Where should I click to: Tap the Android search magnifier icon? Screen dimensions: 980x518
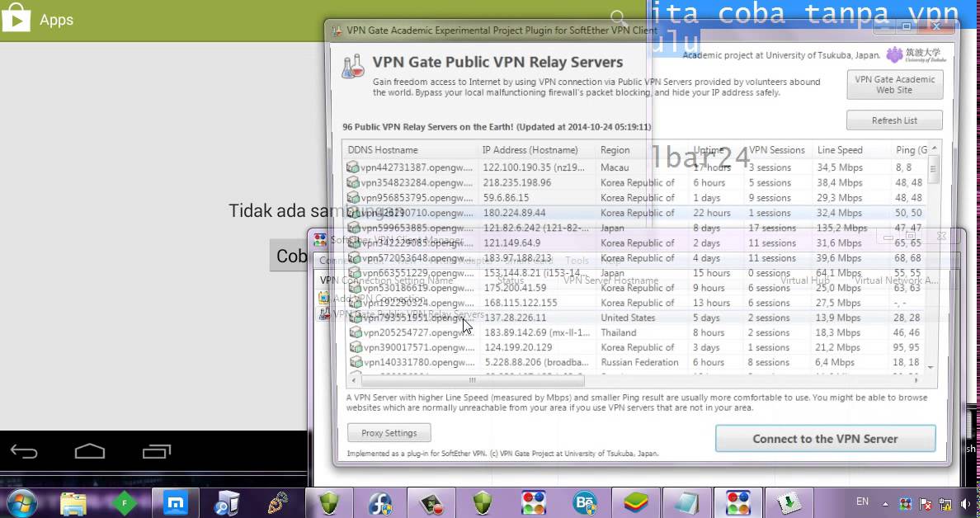pyautogui.click(x=618, y=19)
